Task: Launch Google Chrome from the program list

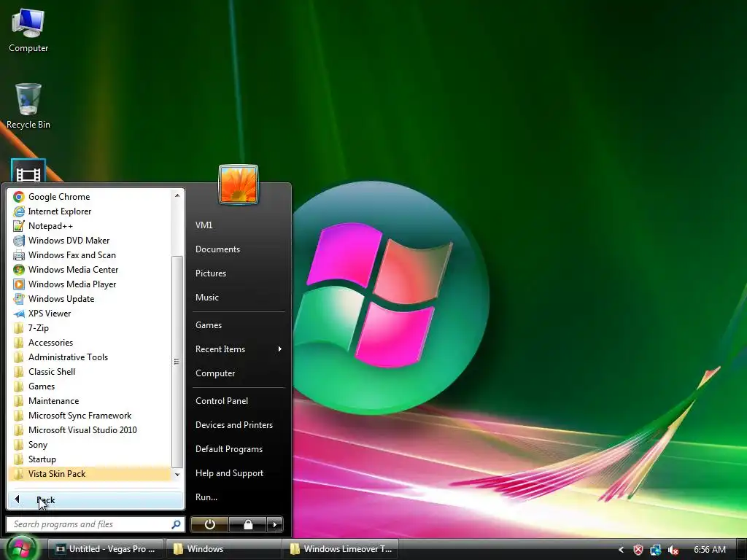Action: click(x=90, y=197)
